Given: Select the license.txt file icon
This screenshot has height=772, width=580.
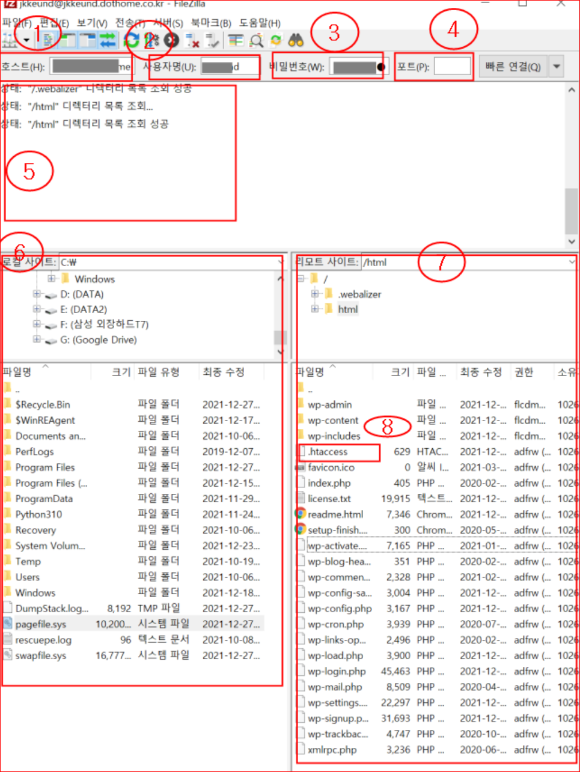Looking at the screenshot, I should 301,498.
